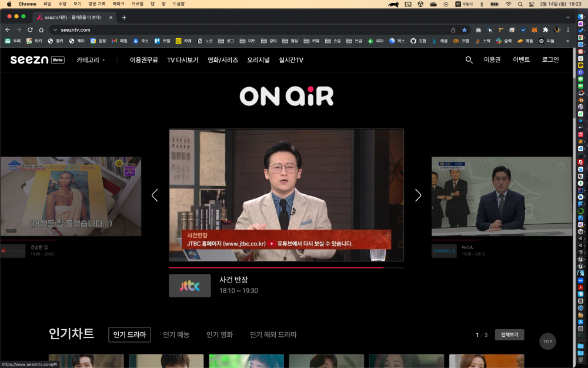Open macOS Spotlight search icon
588x368 pixels.
pyautogui.click(x=520, y=4)
